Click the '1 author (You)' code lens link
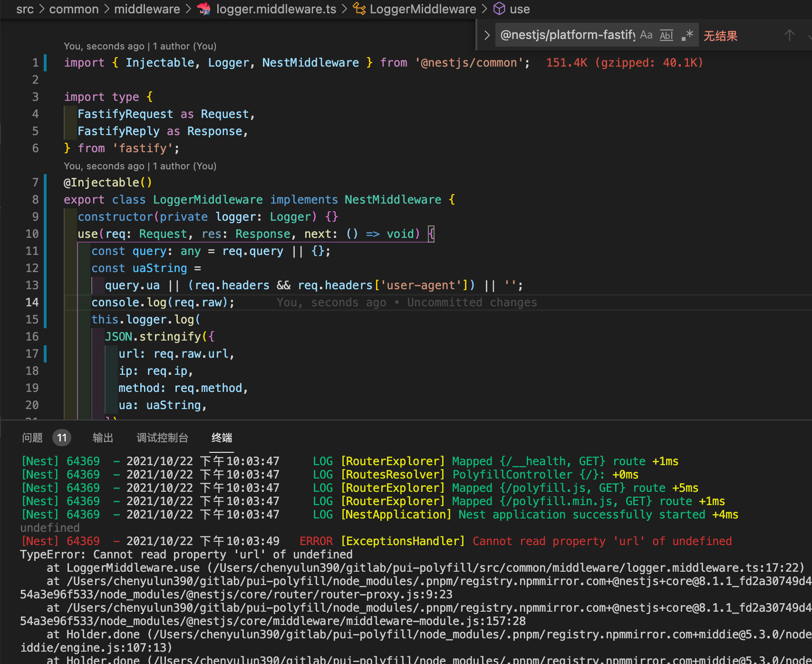Screen dimensions: 812x664 click(x=183, y=46)
